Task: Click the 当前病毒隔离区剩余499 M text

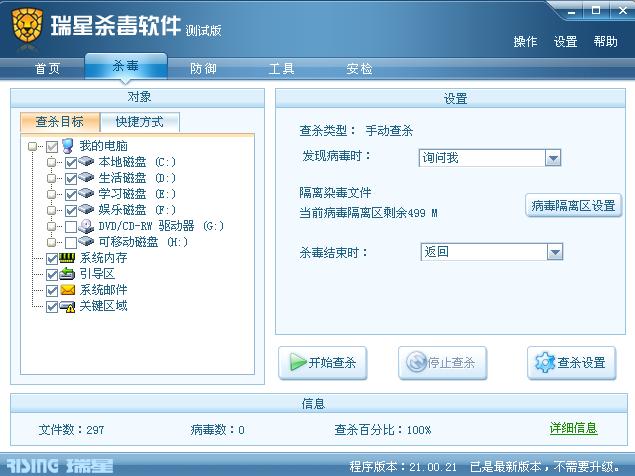Action: (x=369, y=213)
